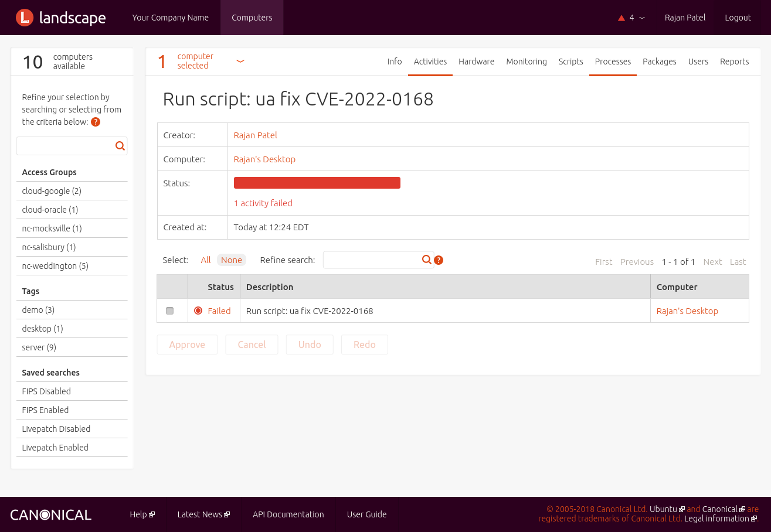Open the Computers top navigation item
Screen dimensions: 771x532
tap(252, 18)
